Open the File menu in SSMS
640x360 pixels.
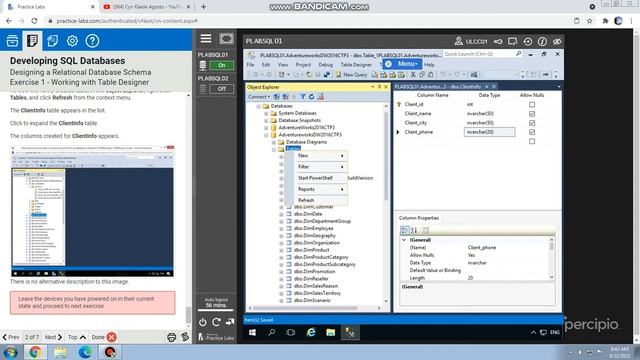(251, 65)
